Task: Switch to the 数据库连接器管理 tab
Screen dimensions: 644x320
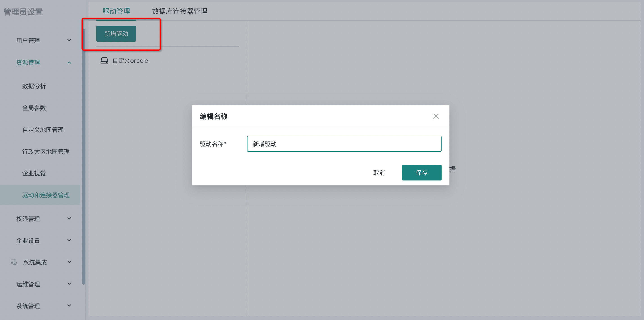Action: 179,11
